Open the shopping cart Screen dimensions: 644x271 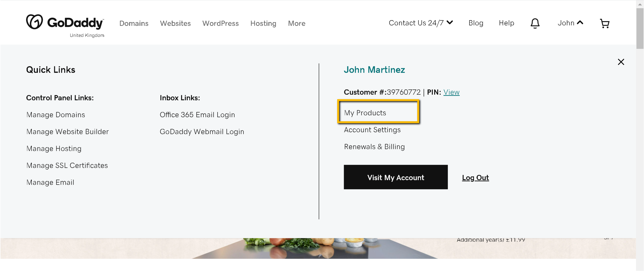pyautogui.click(x=604, y=24)
